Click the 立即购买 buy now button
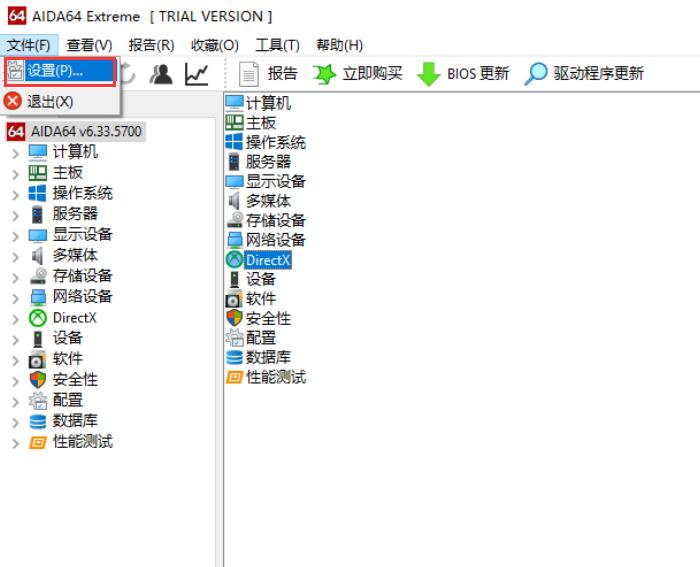The width and height of the screenshot is (700, 567). (358, 74)
